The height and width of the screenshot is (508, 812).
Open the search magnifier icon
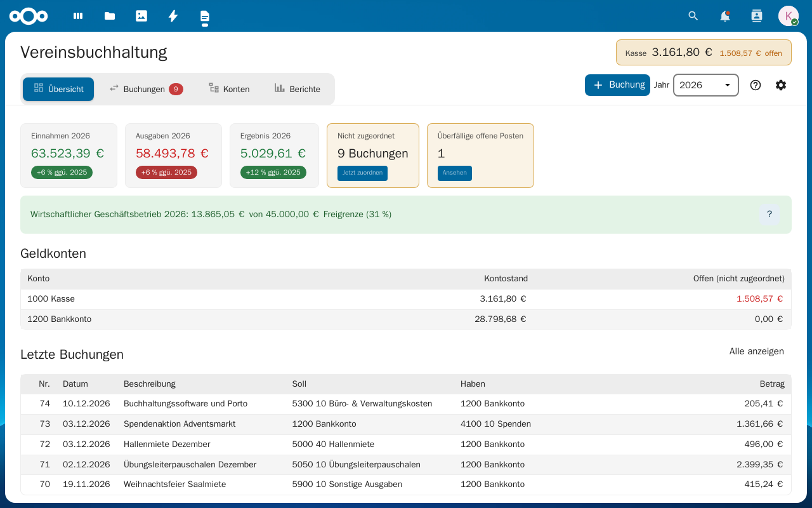[x=693, y=16]
